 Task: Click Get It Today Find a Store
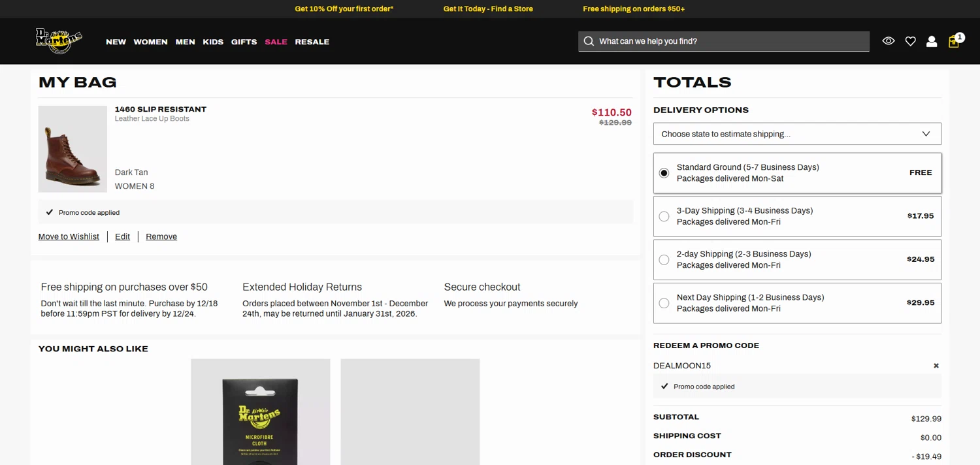488,9
